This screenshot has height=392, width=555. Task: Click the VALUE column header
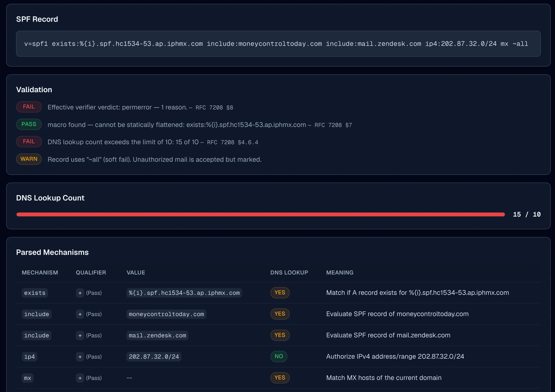[136, 273]
